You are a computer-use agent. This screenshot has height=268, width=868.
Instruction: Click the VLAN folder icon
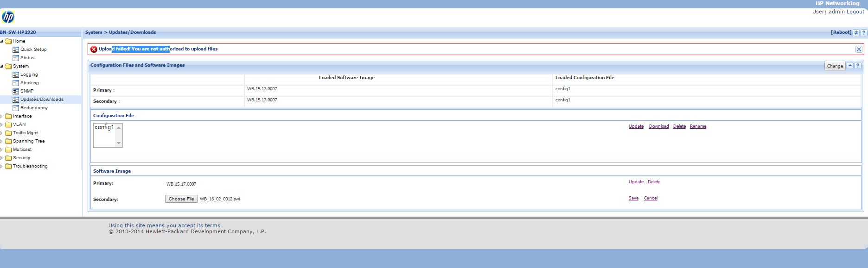pos(8,125)
